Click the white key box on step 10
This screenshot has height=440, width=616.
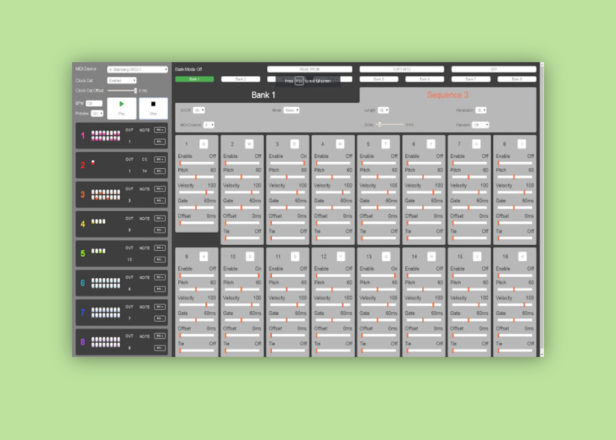250,257
